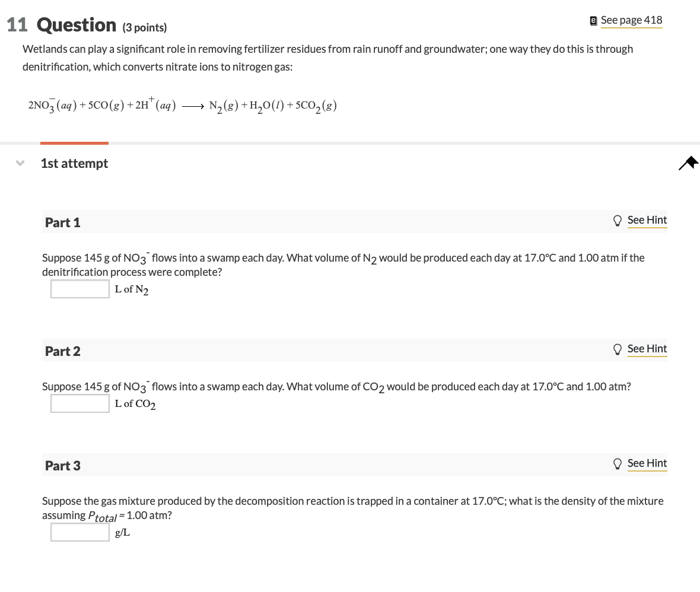Select the Part 3 section header
This screenshot has width=700, height=592.
(62, 465)
